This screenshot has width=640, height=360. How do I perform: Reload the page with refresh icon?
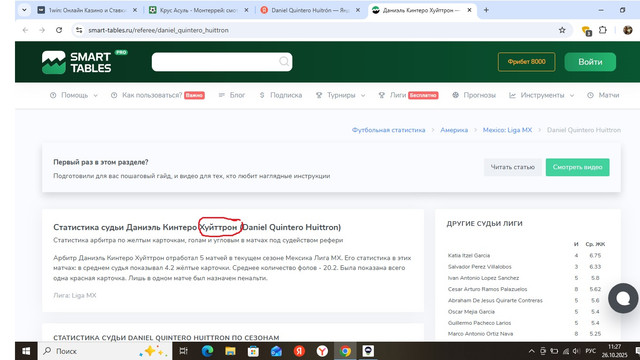point(59,30)
